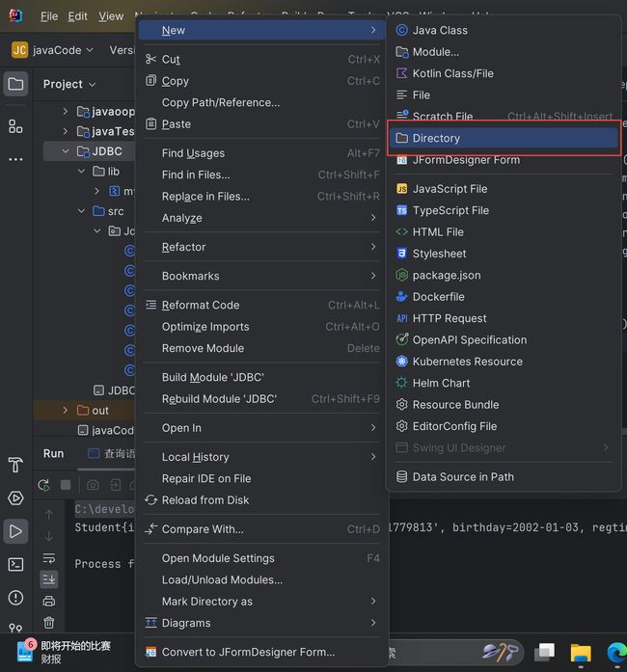Click the Clear All trash icon

tap(49, 622)
